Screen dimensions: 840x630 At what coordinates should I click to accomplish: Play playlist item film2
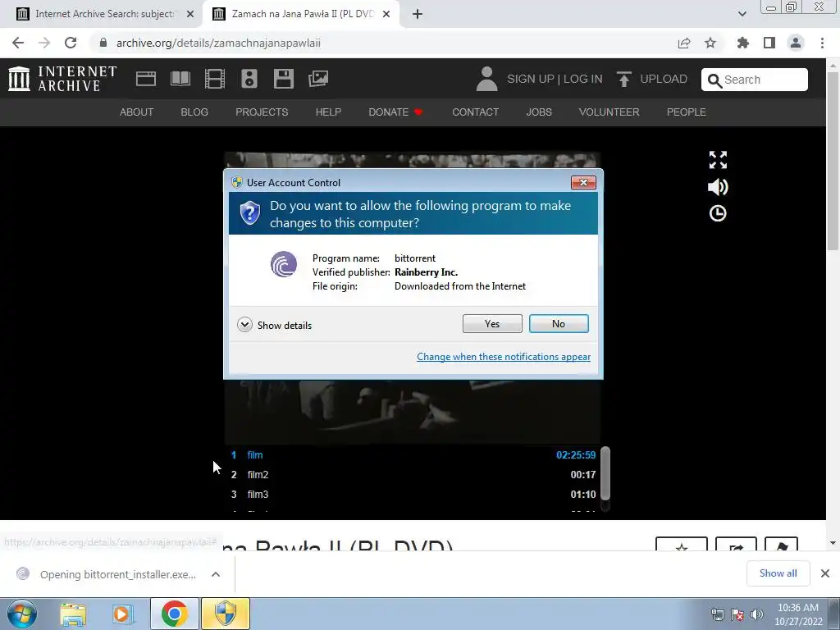(413, 475)
